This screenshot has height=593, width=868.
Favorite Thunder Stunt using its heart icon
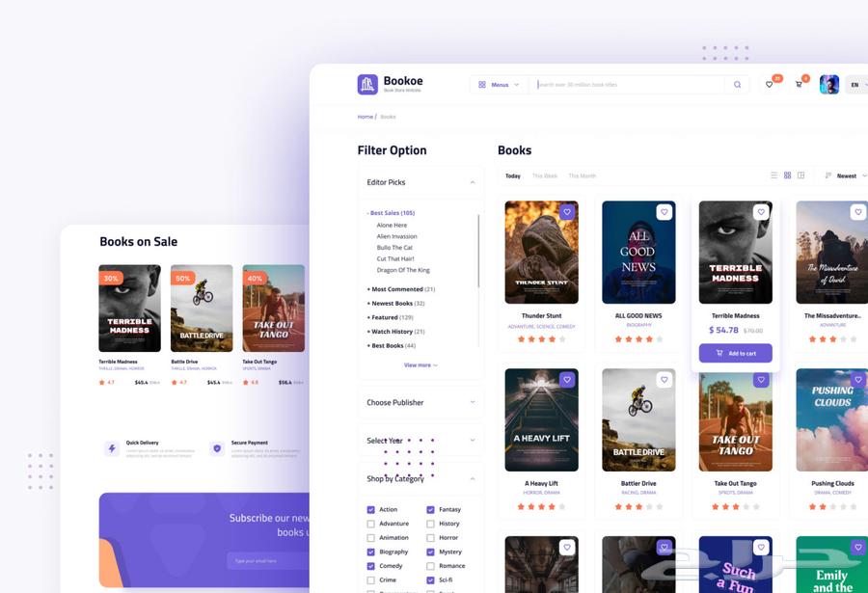coord(568,211)
